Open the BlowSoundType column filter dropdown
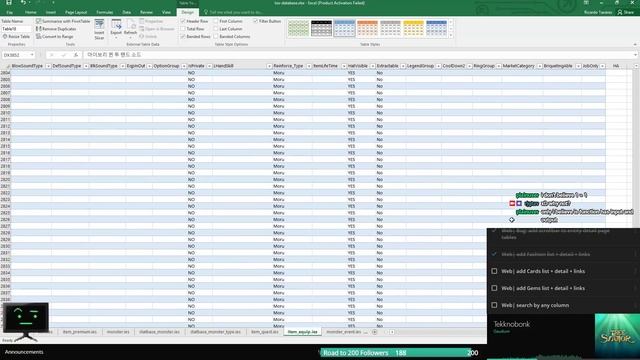This screenshot has width=640, height=360. (48, 66)
